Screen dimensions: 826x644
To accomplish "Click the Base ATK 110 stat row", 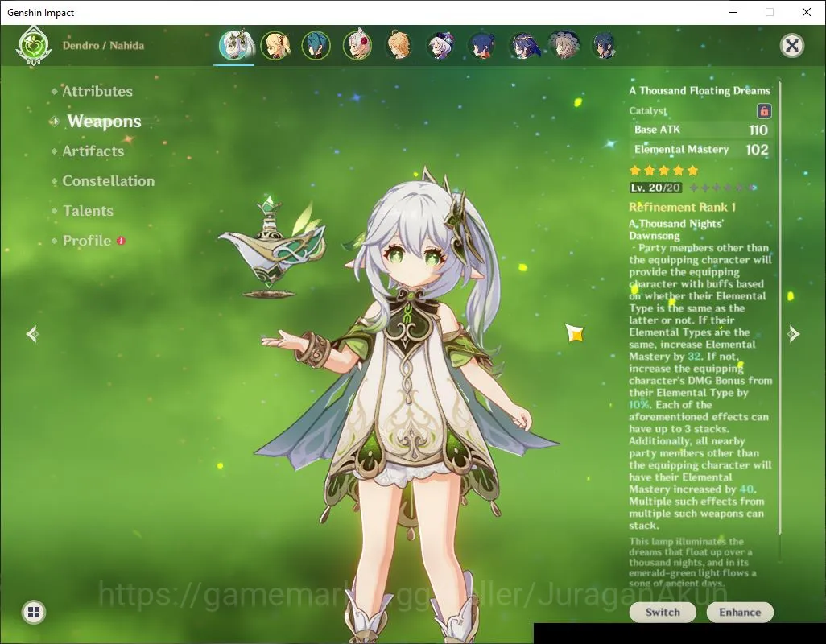I will coord(700,130).
